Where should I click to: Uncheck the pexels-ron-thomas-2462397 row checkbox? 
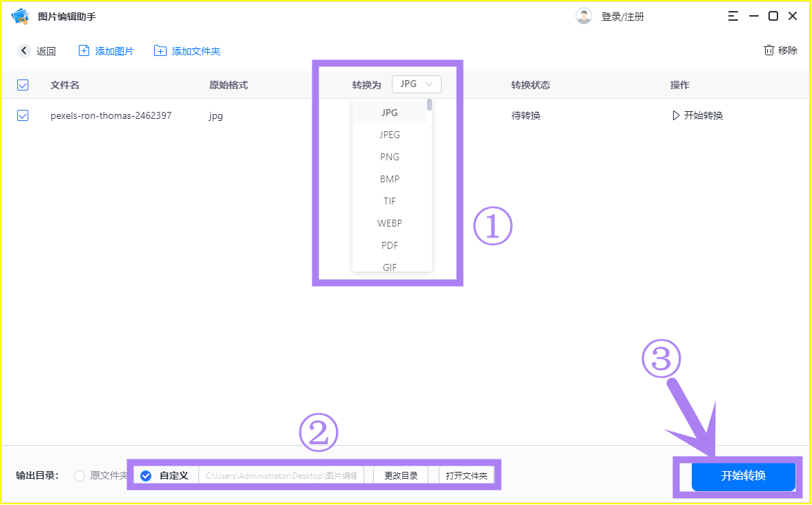pyautogui.click(x=23, y=115)
